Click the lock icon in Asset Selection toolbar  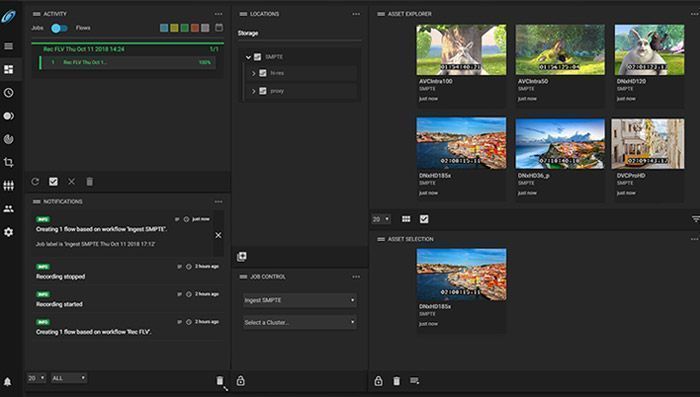378,380
